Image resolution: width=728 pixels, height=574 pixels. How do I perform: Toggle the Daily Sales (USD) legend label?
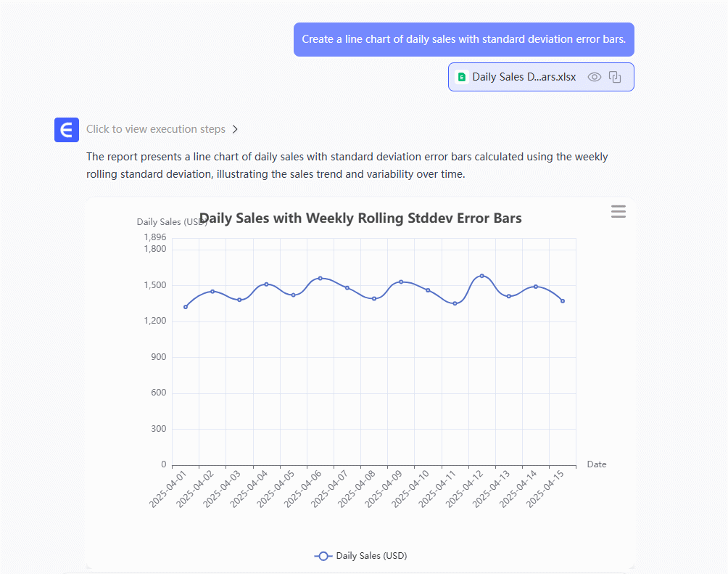371,556
